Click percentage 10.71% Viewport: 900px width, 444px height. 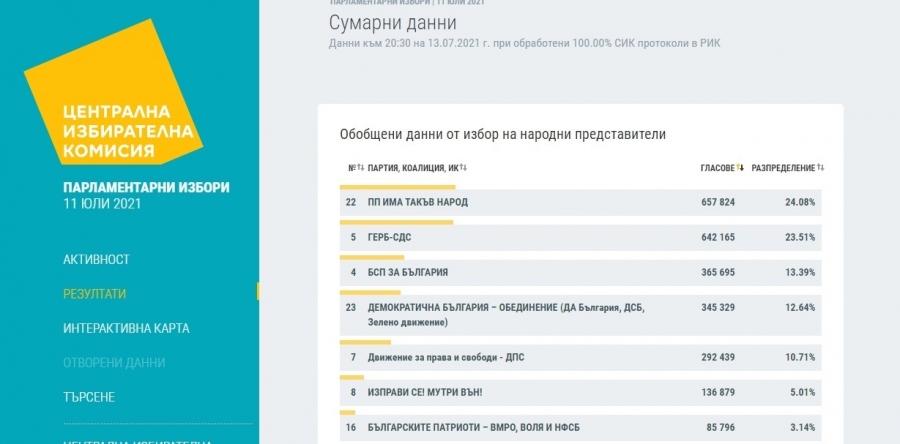[800, 357]
